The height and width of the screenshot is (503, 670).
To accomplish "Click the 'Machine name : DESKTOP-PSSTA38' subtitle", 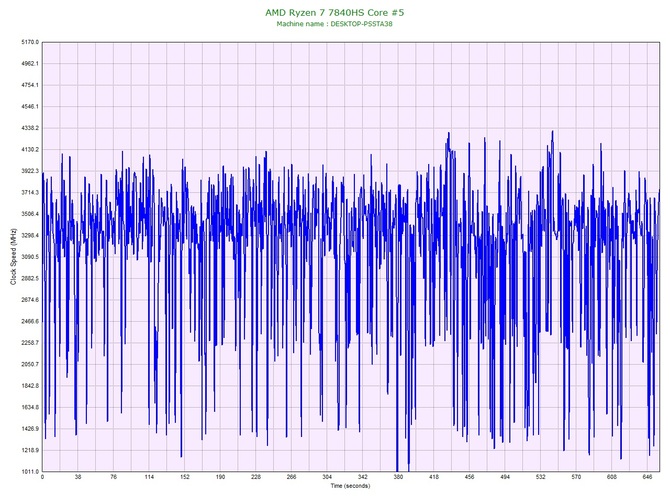I will [334, 24].
